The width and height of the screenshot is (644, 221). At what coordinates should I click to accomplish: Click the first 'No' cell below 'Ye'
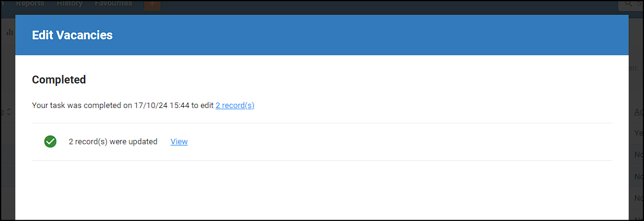[638, 155]
